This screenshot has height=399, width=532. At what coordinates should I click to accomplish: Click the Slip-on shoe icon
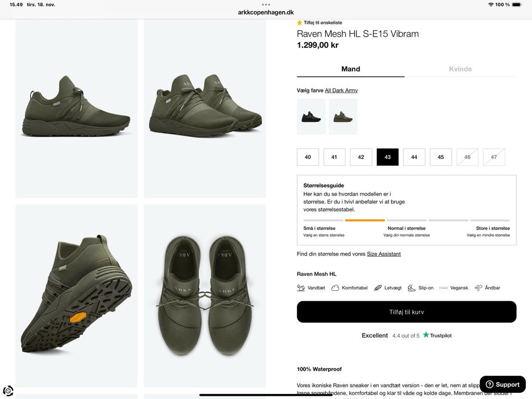point(412,288)
